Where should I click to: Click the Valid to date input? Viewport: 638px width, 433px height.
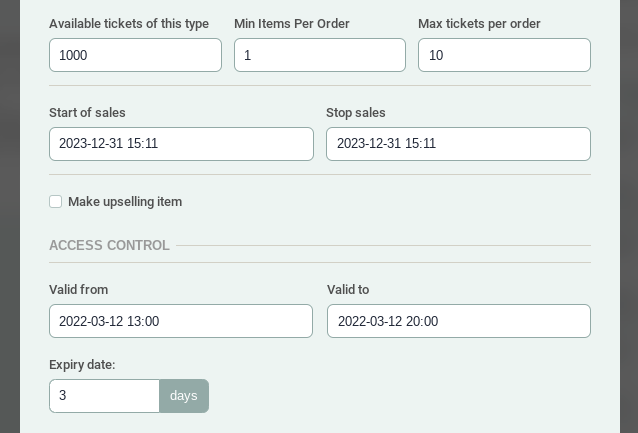tap(458, 322)
